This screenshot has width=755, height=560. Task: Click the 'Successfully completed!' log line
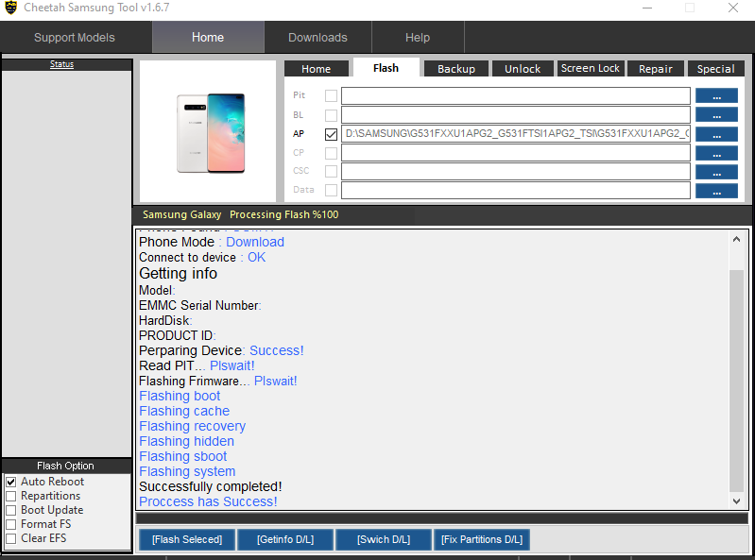(211, 486)
